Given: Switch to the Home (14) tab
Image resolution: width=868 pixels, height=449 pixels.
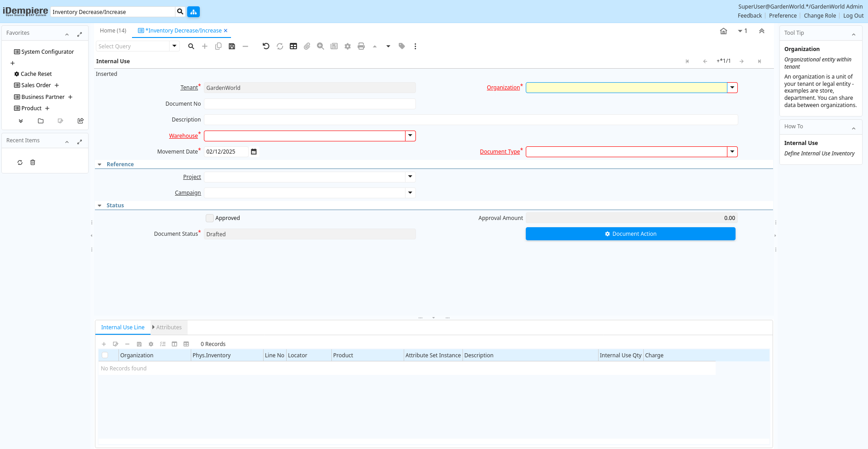Looking at the screenshot, I should tap(113, 31).
